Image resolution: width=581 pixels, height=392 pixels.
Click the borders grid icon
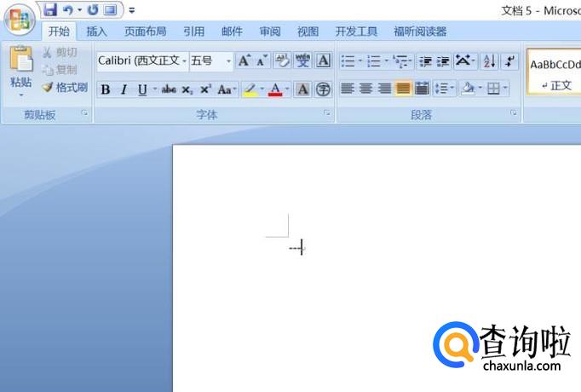[x=493, y=89]
